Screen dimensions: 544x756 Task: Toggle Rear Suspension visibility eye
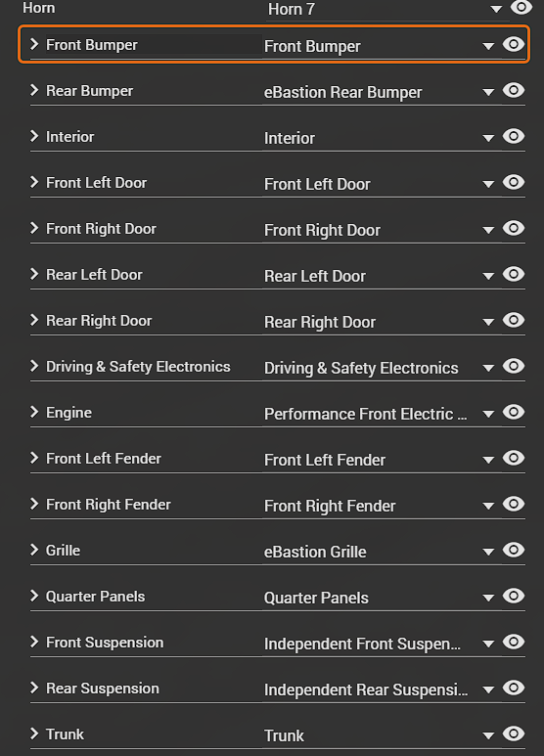(513, 688)
